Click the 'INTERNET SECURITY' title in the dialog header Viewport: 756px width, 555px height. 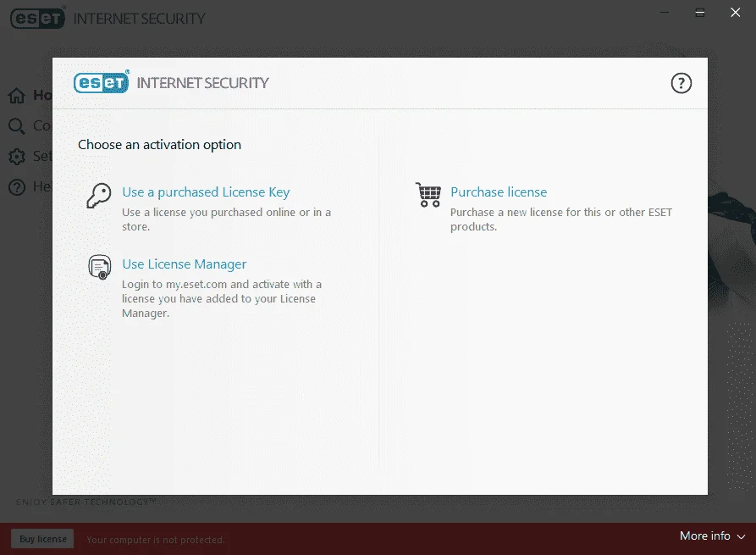pyautogui.click(x=202, y=83)
